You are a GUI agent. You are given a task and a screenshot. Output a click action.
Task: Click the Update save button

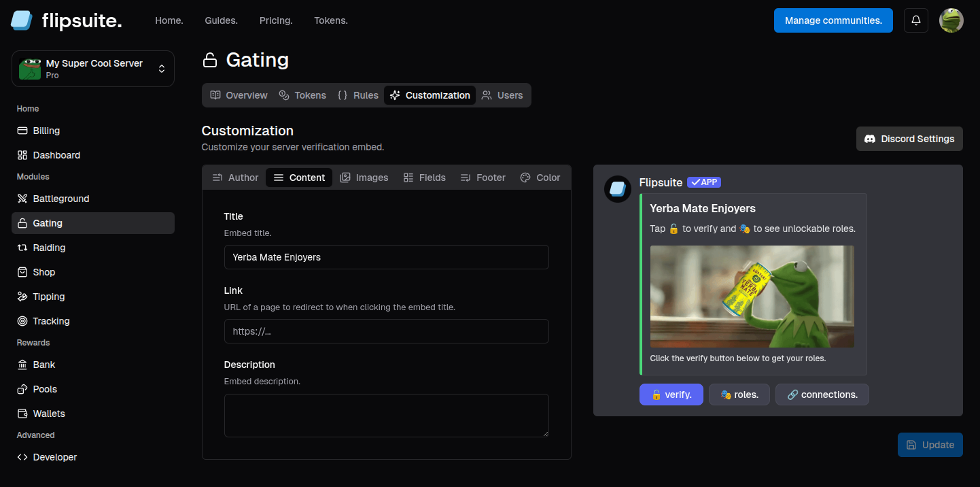pyautogui.click(x=930, y=445)
